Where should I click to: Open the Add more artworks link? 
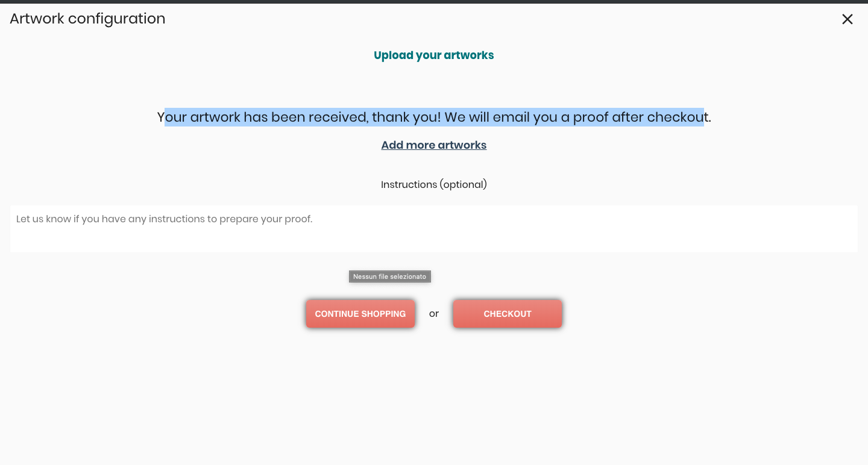pyautogui.click(x=433, y=145)
